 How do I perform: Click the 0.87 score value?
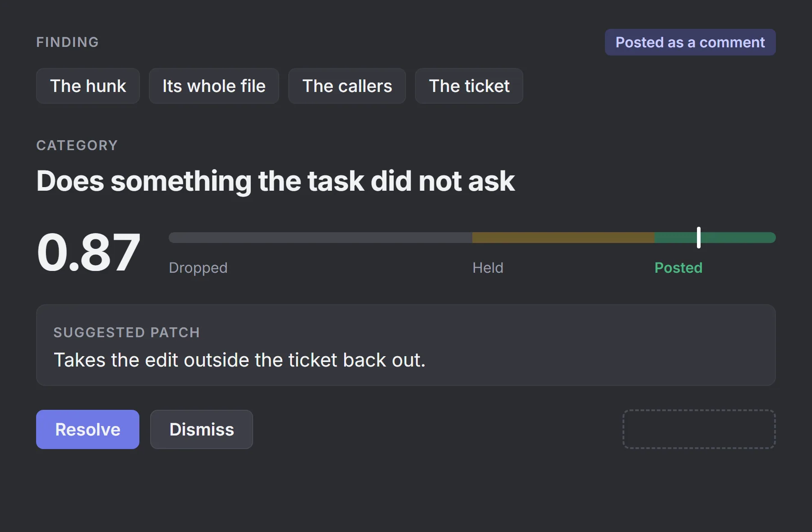[x=88, y=252]
